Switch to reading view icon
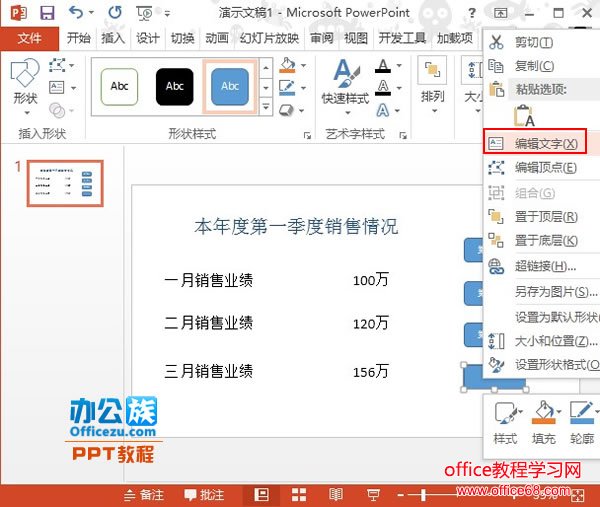 point(336,494)
